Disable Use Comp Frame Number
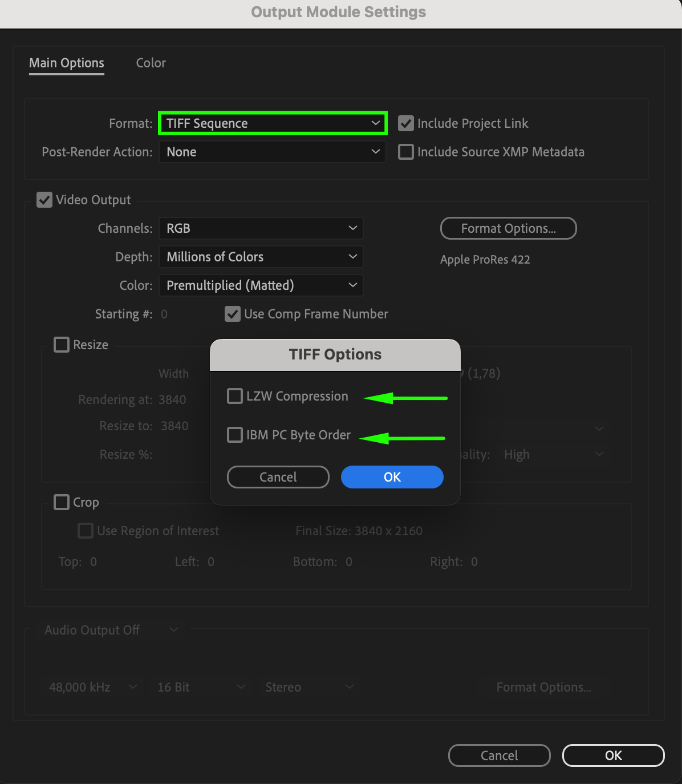 tap(233, 314)
